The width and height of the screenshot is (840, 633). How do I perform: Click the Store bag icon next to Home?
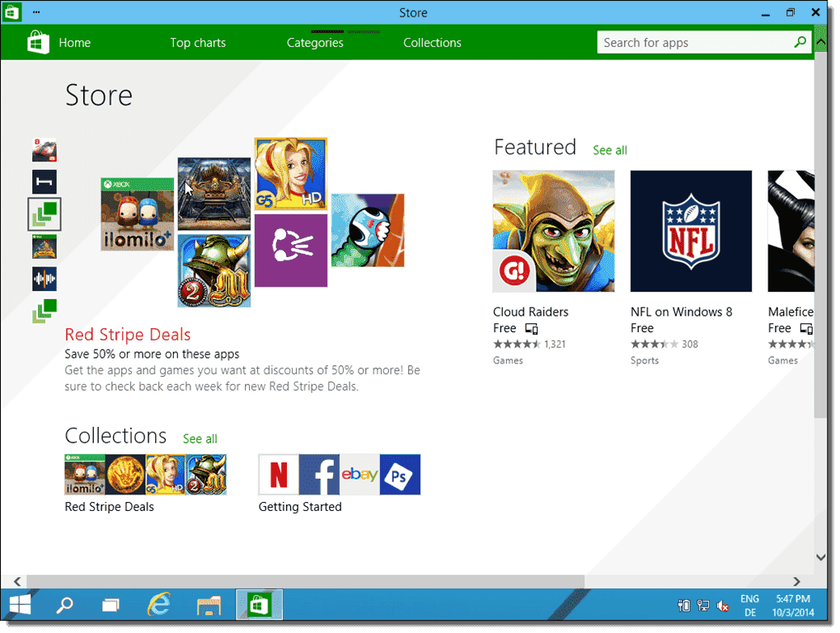(36, 42)
